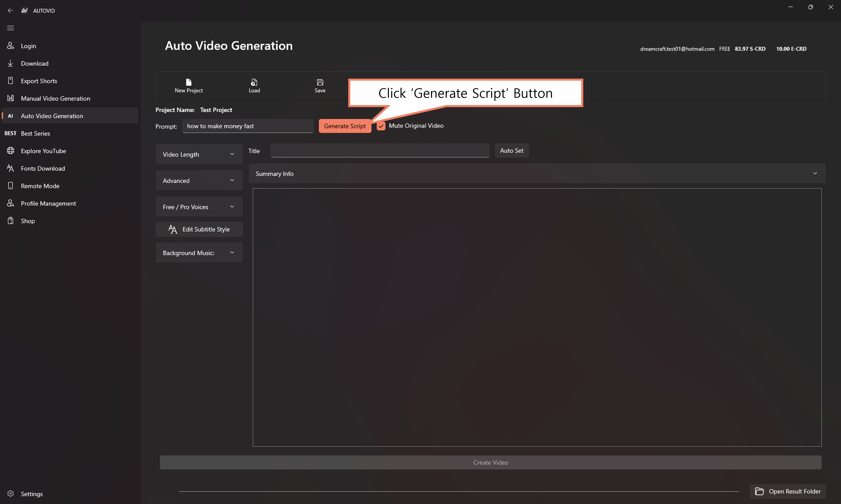This screenshot has height=504, width=841.
Task: Click the Auto Set button
Action: click(x=512, y=150)
